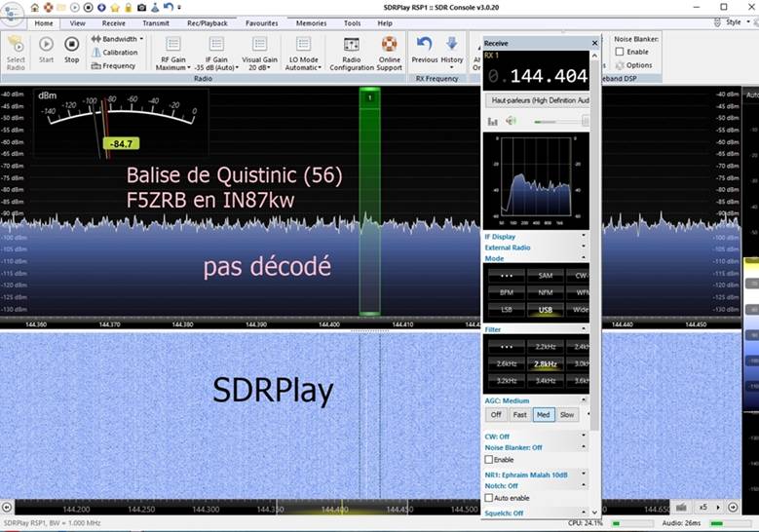Switch to the Memories tab
This screenshot has width=759, height=532.
(x=311, y=23)
